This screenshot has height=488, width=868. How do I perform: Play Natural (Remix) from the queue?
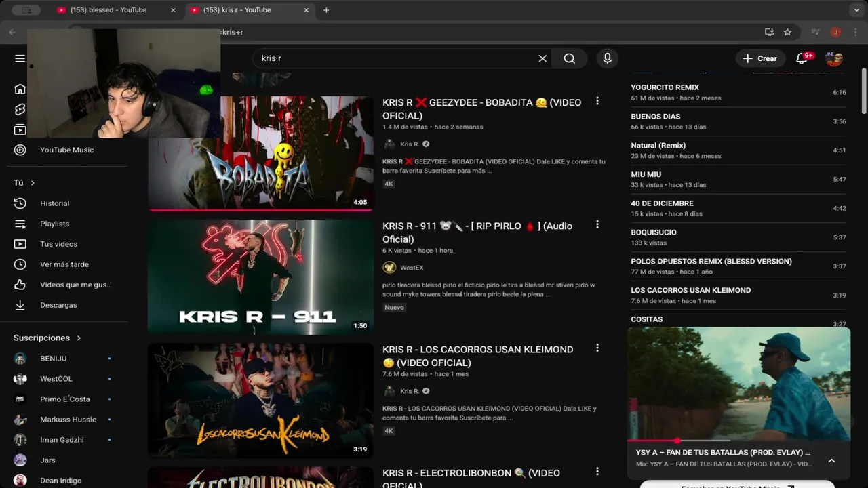[738, 150]
